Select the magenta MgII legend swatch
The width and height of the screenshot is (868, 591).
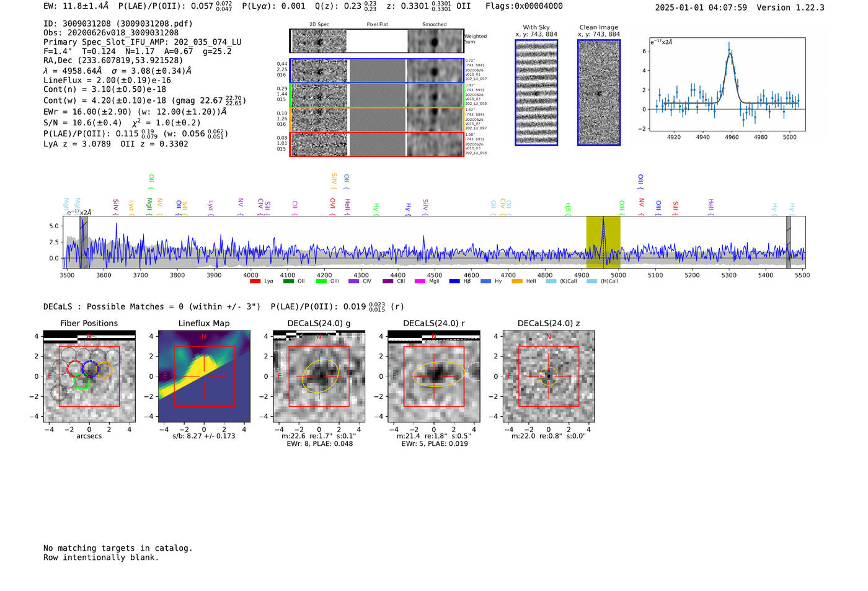click(420, 282)
